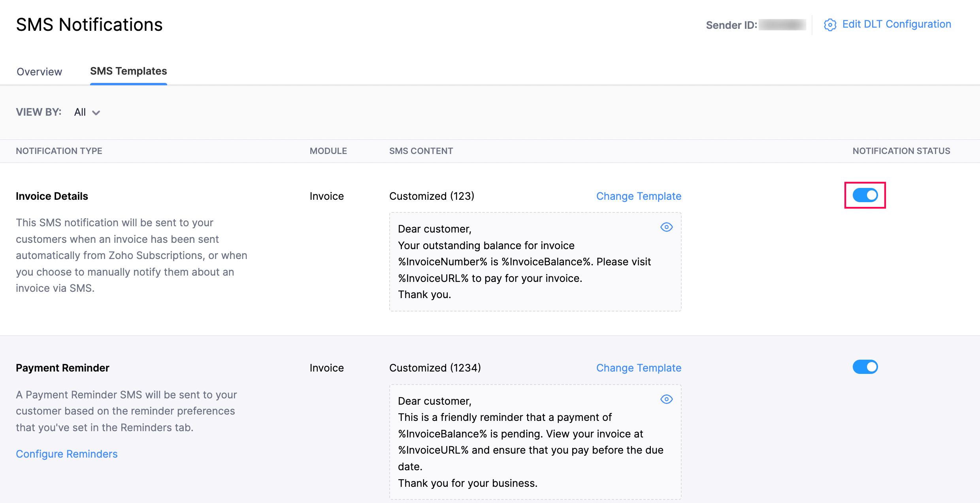Change Template for Invoice Details
This screenshot has width=980, height=503.
coord(639,196)
